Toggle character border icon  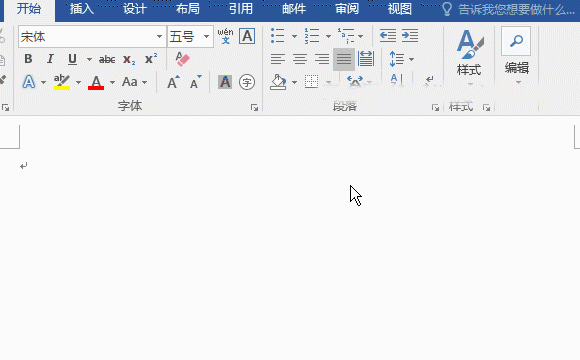(x=247, y=36)
